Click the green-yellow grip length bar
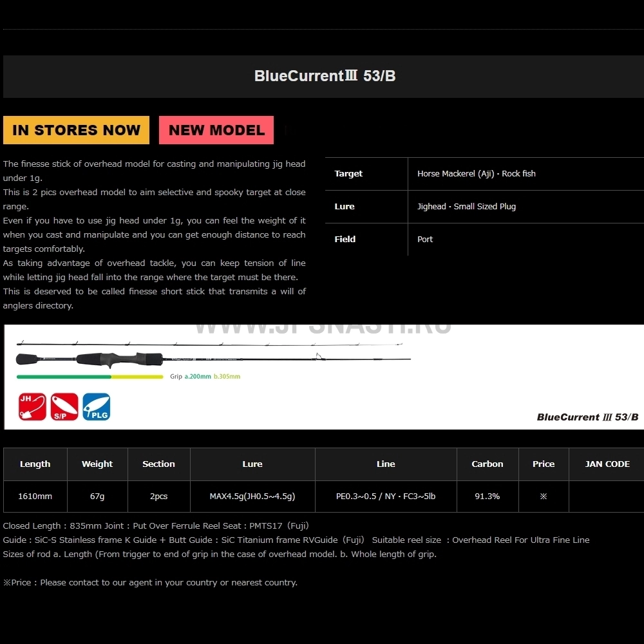The width and height of the screenshot is (644, 644). [x=90, y=377]
